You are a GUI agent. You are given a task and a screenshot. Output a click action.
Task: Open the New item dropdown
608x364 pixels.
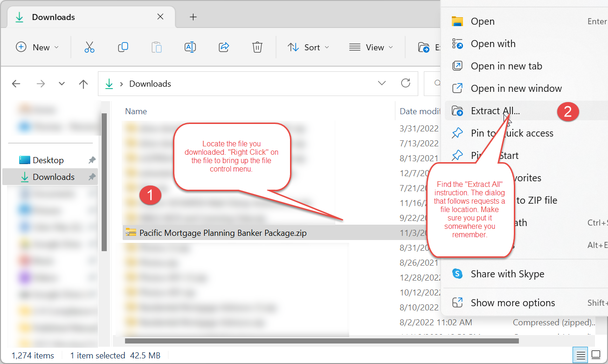coord(38,47)
